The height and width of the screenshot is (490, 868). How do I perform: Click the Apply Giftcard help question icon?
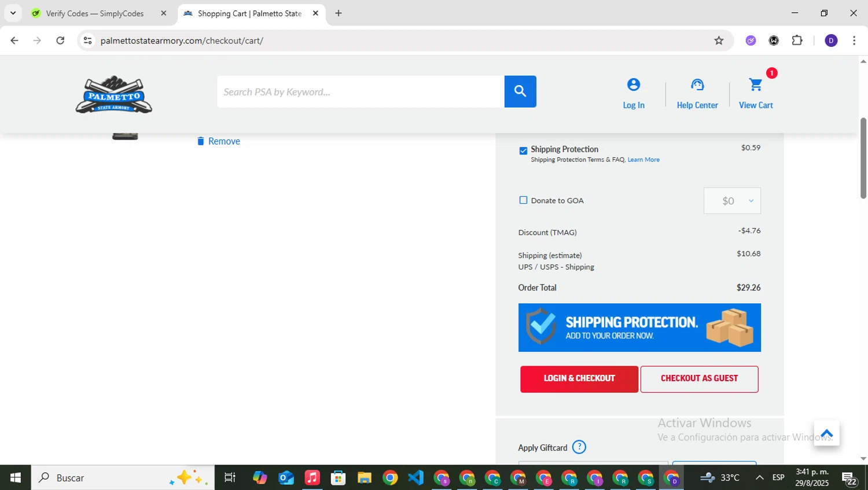(x=579, y=447)
